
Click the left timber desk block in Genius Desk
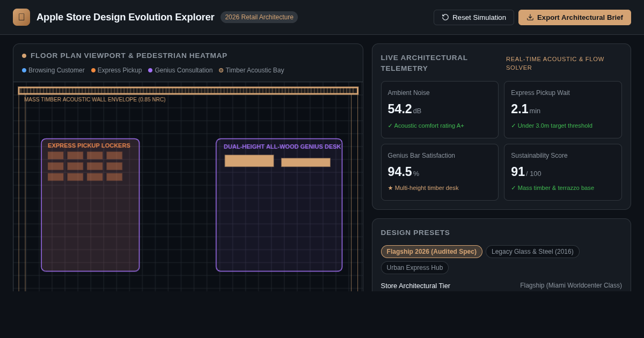(249, 161)
